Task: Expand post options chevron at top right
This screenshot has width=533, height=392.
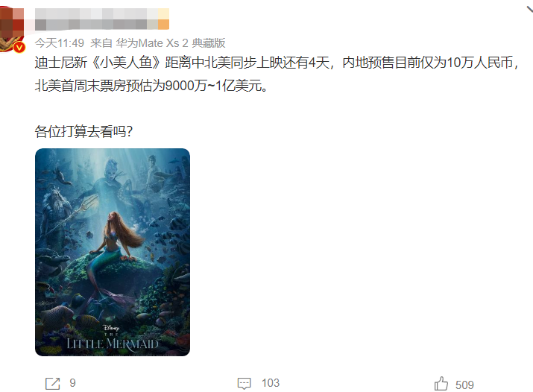Action: pos(529,9)
